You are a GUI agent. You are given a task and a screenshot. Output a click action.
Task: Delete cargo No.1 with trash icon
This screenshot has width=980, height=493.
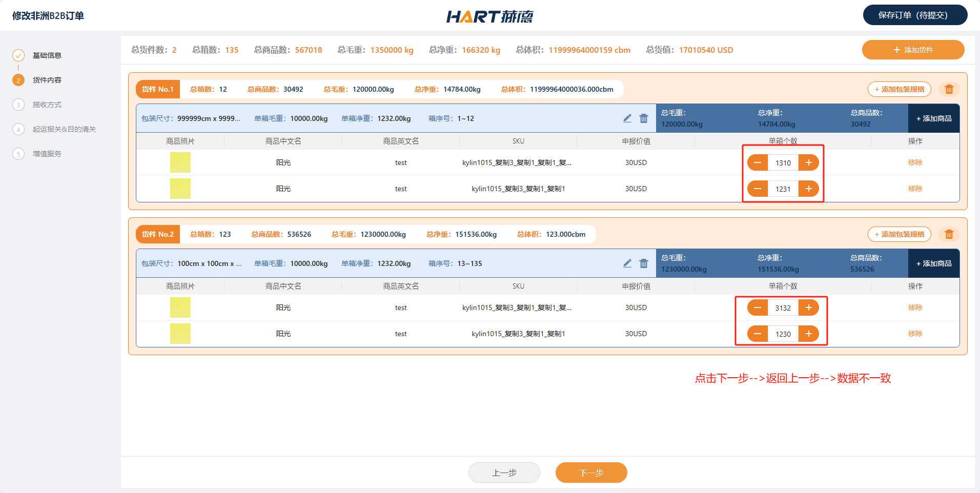949,89
